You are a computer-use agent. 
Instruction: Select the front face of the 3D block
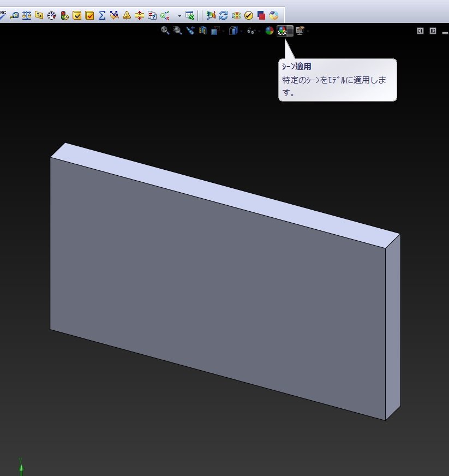point(218,284)
